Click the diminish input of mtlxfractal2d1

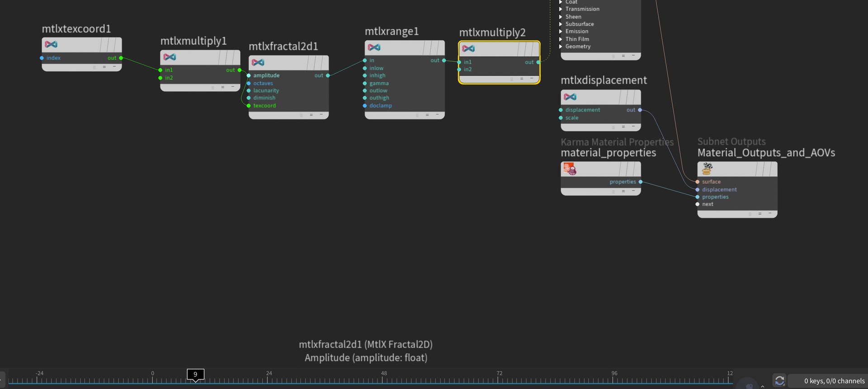[x=249, y=98]
